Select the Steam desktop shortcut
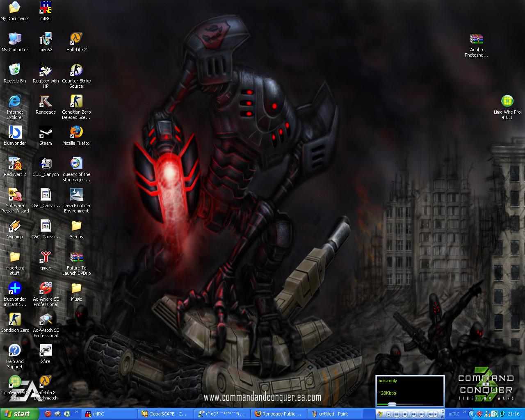The width and height of the screenshot is (525, 420). [46, 133]
